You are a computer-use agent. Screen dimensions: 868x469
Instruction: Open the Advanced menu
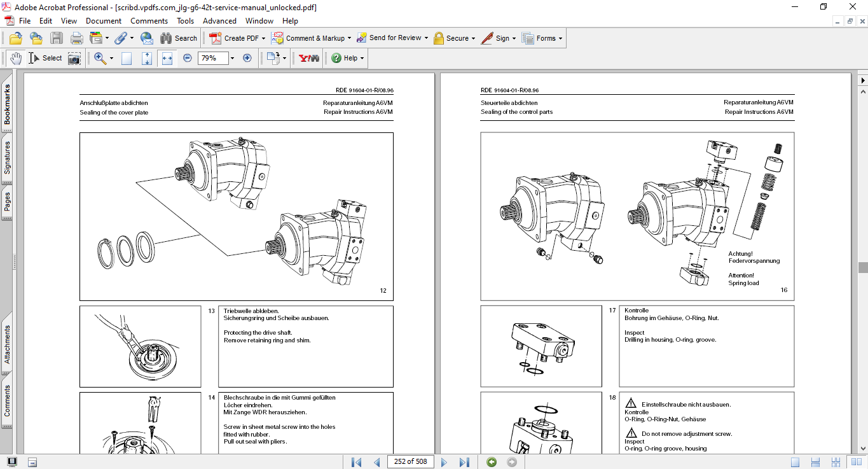pyautogui.click(x=219, y=21)
